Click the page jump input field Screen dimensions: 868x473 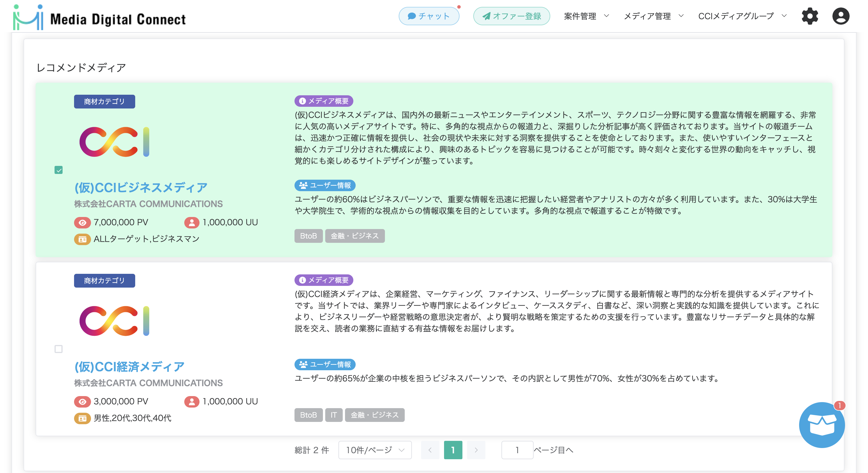click(517, 450)
